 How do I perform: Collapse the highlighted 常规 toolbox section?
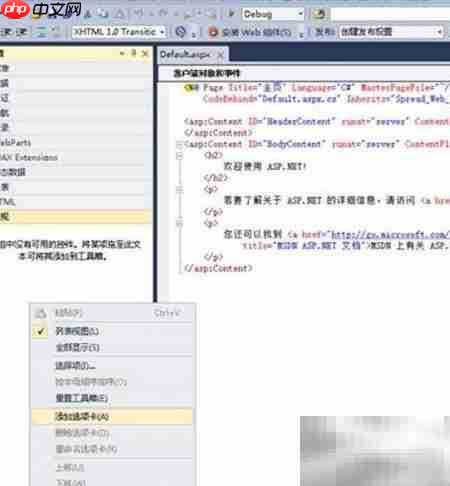tap(75, 217)
